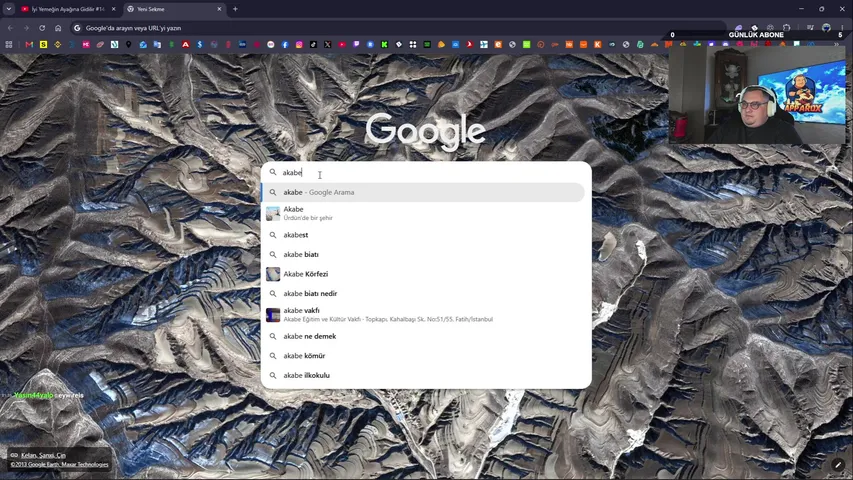The width and height of the screenshot is (853, 480).
Task: Switch to 'Yeni Sekme' tab
Action: [x=174, y=9]
